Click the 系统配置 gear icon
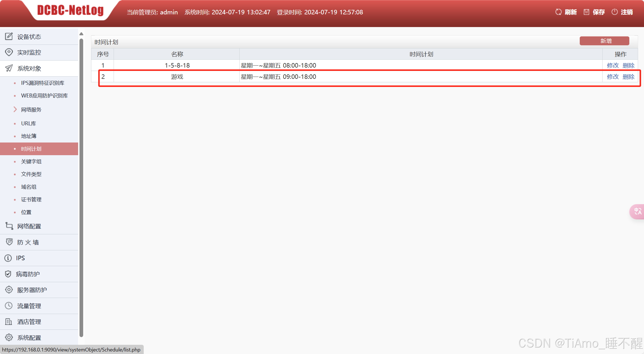Viewport: 644px width, 354px height. point(9,337)
